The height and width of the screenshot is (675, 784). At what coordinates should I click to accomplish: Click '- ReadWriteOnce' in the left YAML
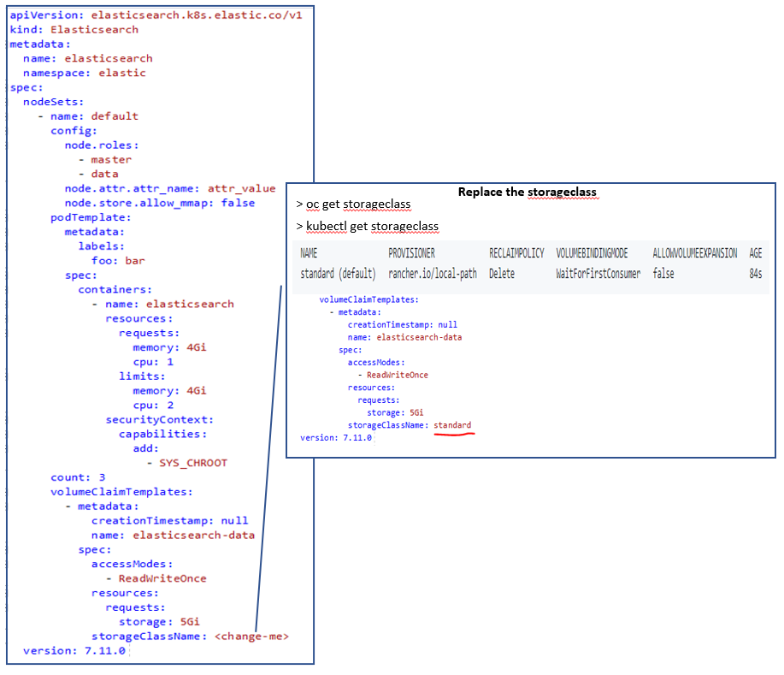(x=156, y=578)
